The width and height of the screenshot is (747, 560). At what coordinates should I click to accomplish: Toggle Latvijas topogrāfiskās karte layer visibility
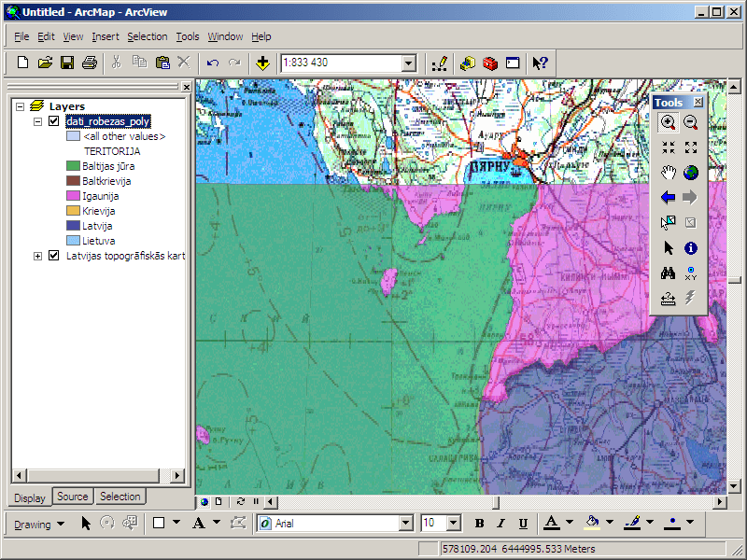pyautogui.click(x=54, y=256)
